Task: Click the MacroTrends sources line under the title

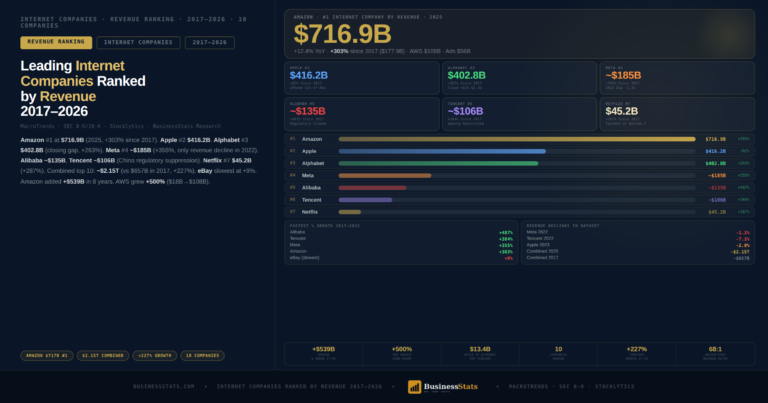Action: pyautogui.click(x=120, y=126)
